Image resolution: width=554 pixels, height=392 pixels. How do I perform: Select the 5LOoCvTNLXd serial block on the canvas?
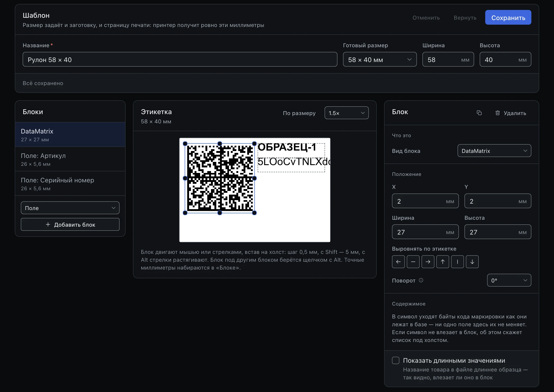pyautogui.click(x=291, y=165)
